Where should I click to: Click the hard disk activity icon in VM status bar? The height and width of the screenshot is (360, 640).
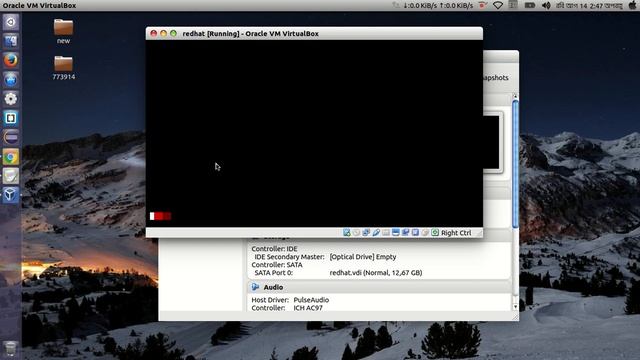347,233
